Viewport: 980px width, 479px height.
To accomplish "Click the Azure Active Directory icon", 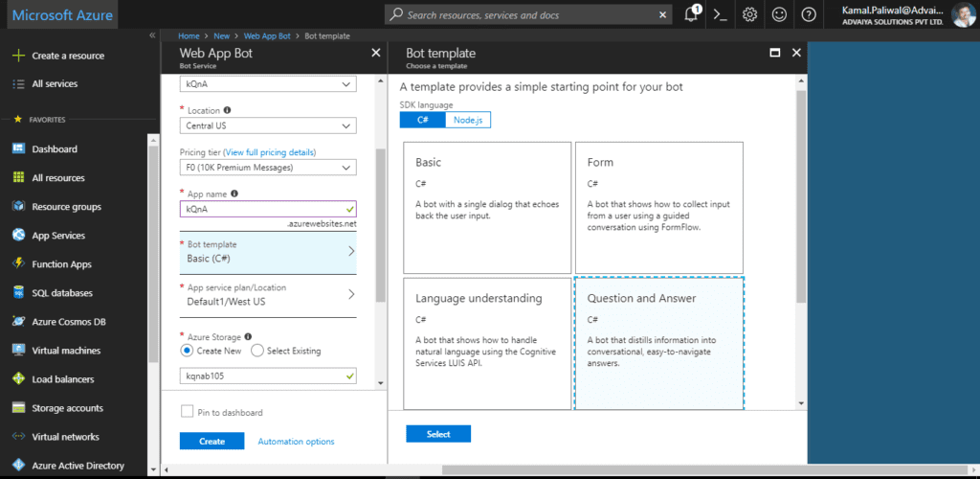I will coord(19,466).
